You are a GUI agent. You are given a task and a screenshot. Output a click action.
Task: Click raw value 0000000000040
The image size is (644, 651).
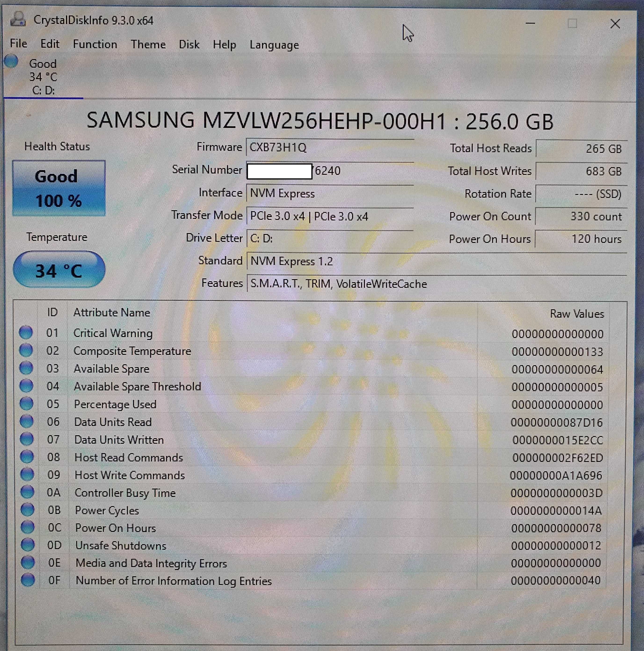[556, 580]
